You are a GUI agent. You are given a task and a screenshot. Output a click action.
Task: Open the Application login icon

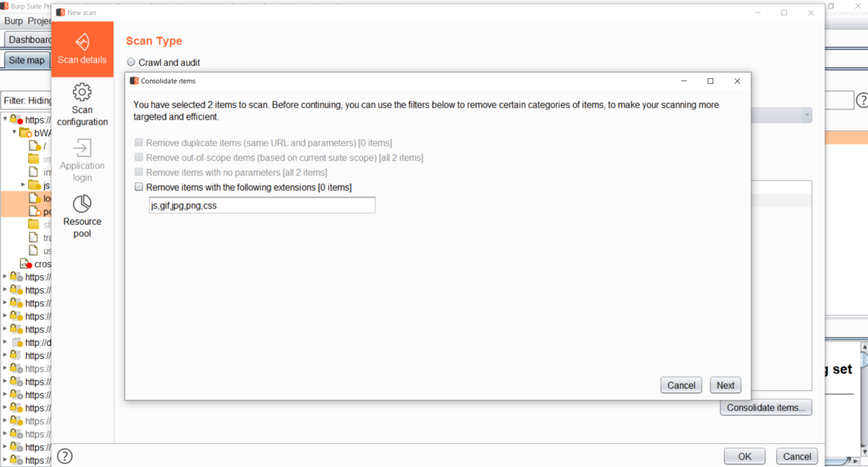82,148
